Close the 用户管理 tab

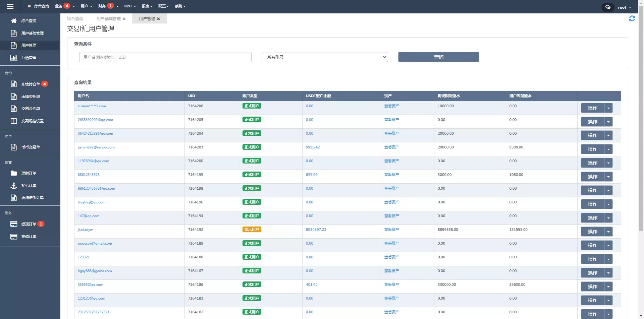tap(158, 19)
